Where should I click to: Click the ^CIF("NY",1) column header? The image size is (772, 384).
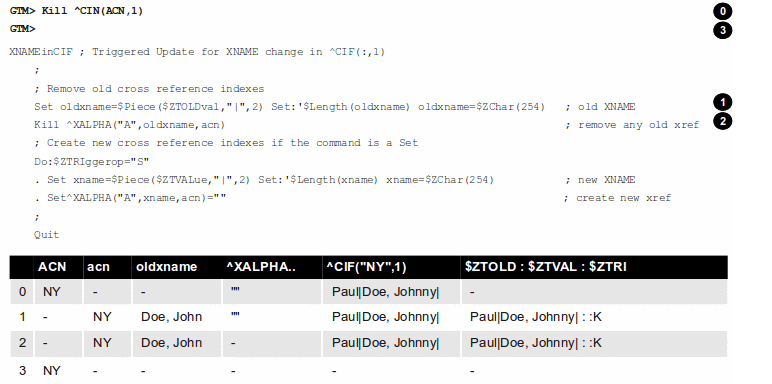point(366,267)
